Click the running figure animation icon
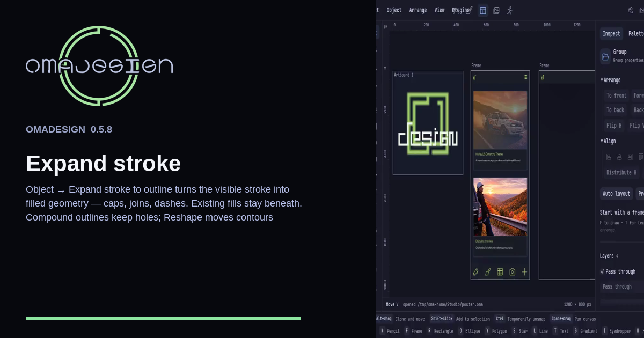Viewport: 644px width, 338px height. tap(510, 10)
